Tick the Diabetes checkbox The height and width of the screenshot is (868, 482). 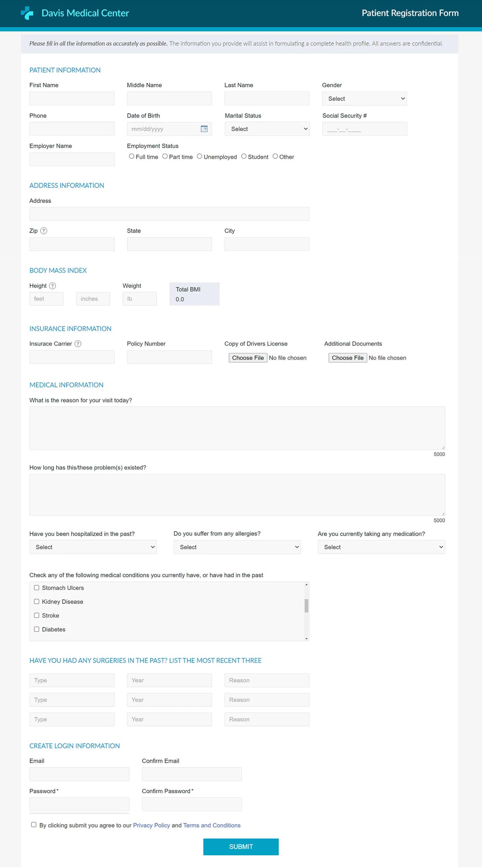pyautogui.click(x=36, y=629)
